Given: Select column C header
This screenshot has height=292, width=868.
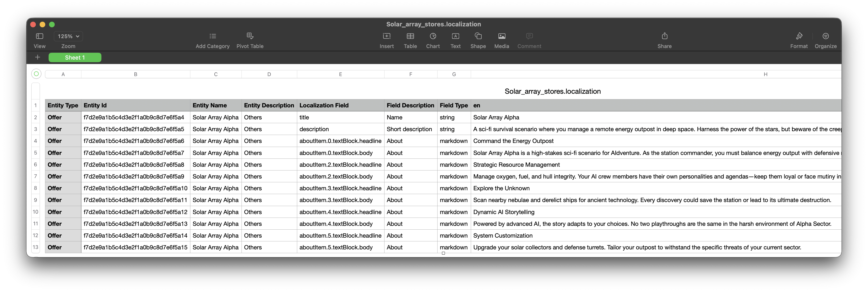Looking at the screenshot, I should pyautogui.click(x=216, y=74).
